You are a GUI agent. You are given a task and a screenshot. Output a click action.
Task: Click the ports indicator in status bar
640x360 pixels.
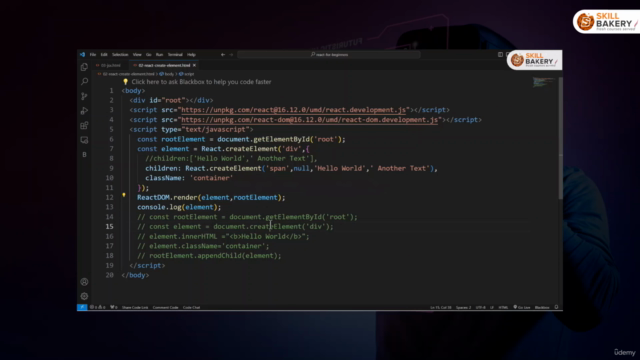[x=113, y=307]
